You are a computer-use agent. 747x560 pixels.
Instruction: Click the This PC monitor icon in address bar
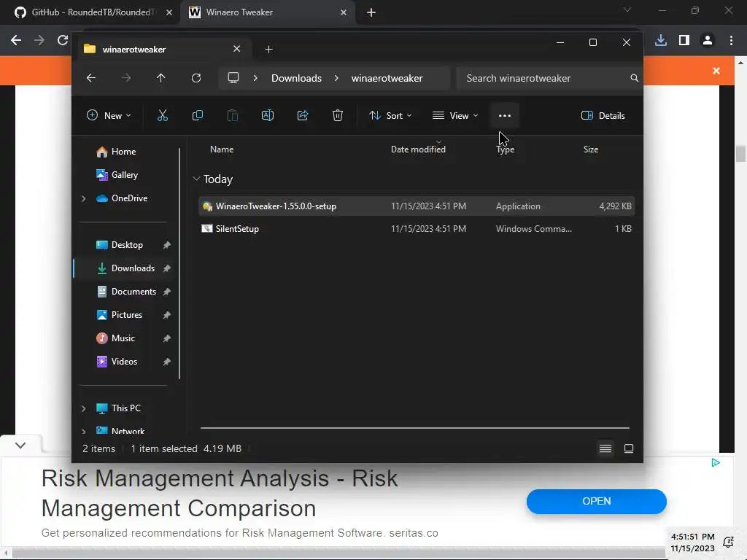pos(233,78)
